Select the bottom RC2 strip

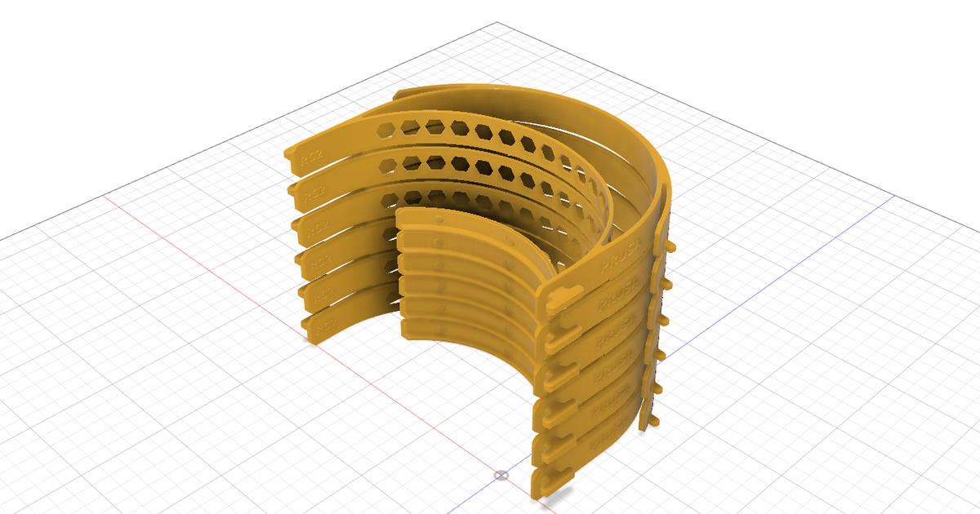click(x=327, y=325)
